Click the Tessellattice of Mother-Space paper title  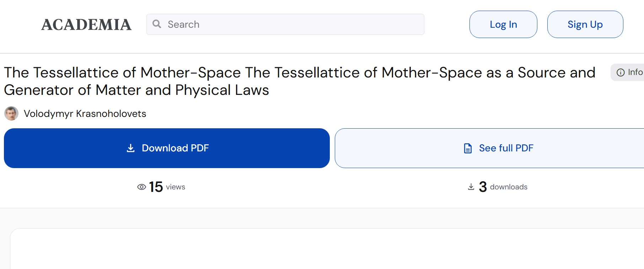click(299, 81)
